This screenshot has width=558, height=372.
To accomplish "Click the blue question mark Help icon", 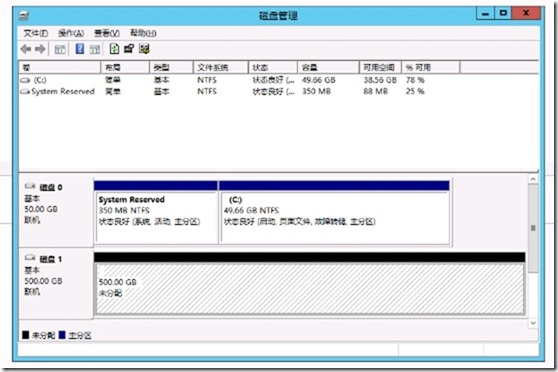I will [x=80, y=49].
